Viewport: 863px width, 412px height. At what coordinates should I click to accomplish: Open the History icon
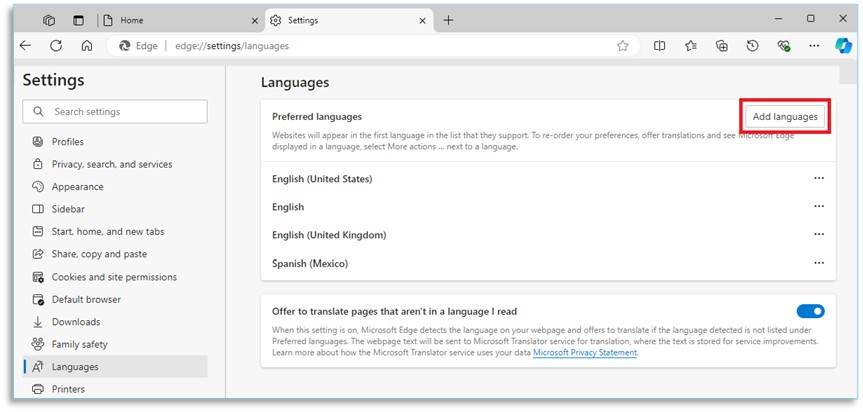click(752, 46)
